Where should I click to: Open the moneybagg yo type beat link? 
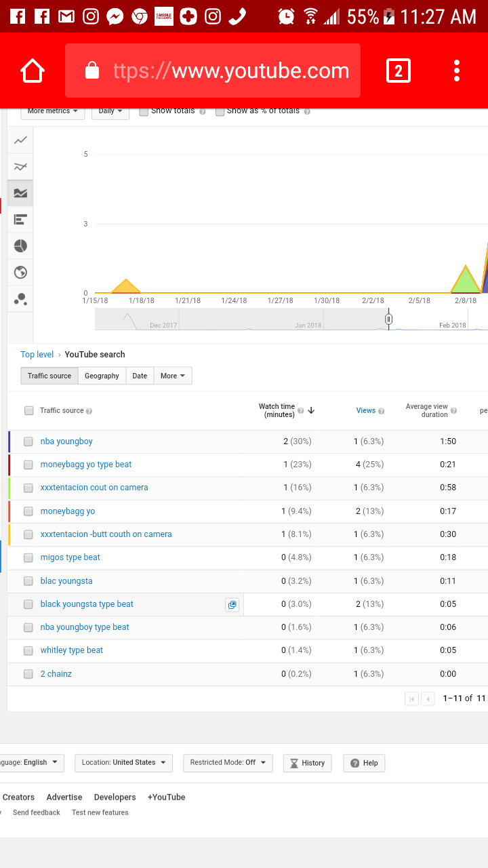86,465
